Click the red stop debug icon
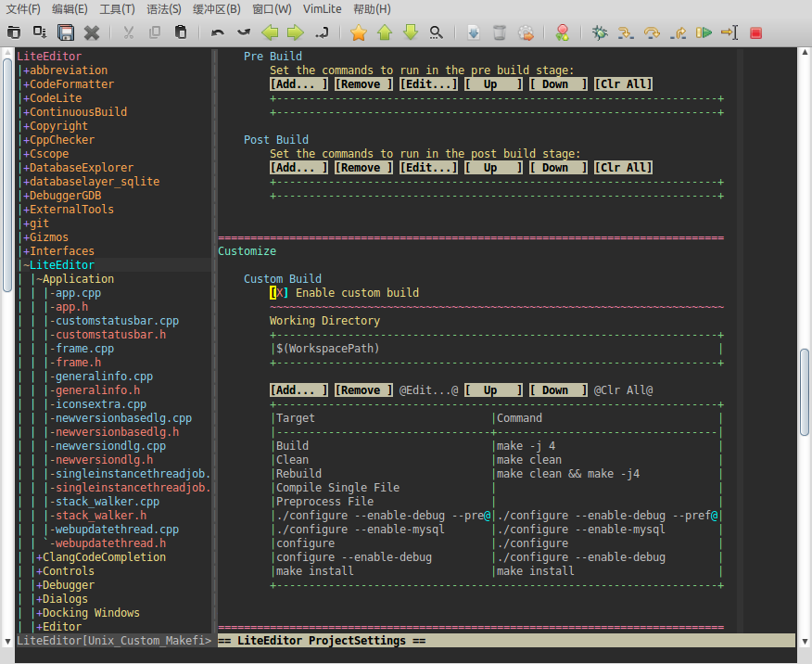Screen dimensions: 812x664 [756, 32]
